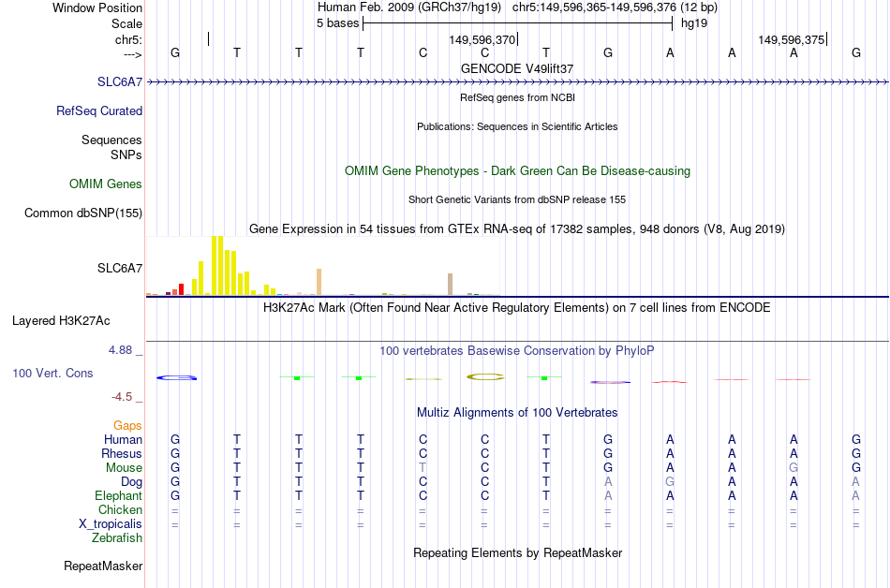Click the gray mismatched T in Mouse row
890x588 pixels.
[423, 468]
